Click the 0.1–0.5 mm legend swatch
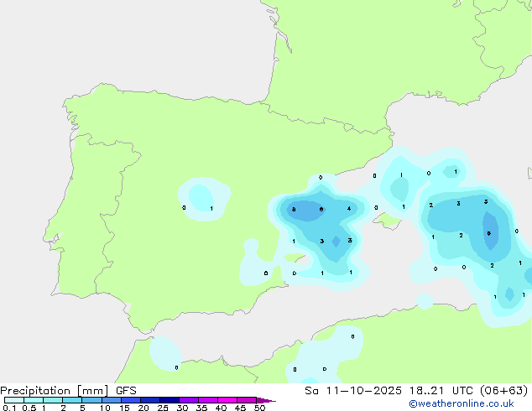Image resolution: width=532 pixels, height=411 pixels. [x=14, y=400]
